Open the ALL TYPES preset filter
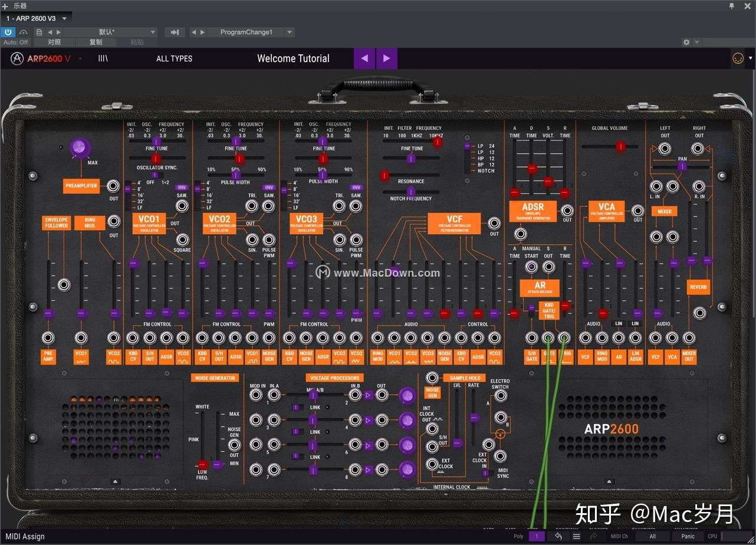Screen dimensions: 756x545 (174, 58)
